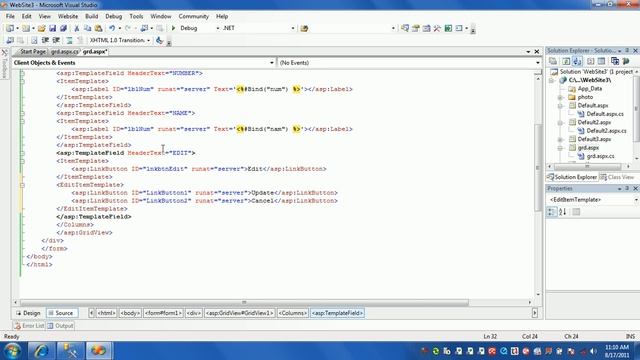
Task: Expand the photo folder node
Action: click(560, 97)
